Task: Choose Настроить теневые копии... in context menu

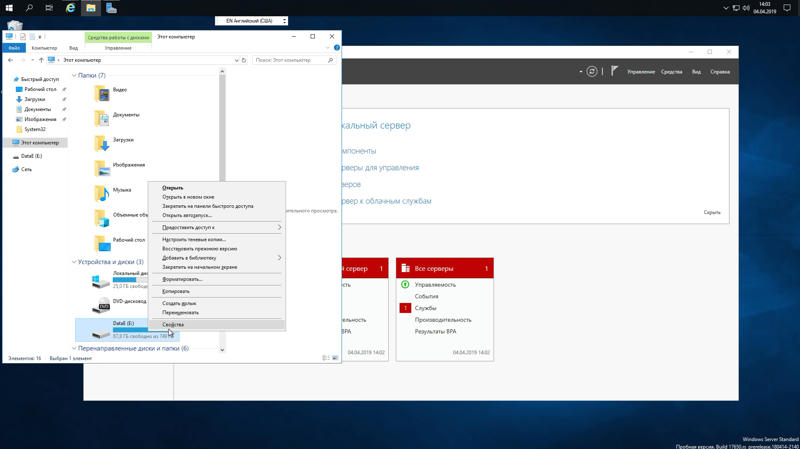Action: 216,239
